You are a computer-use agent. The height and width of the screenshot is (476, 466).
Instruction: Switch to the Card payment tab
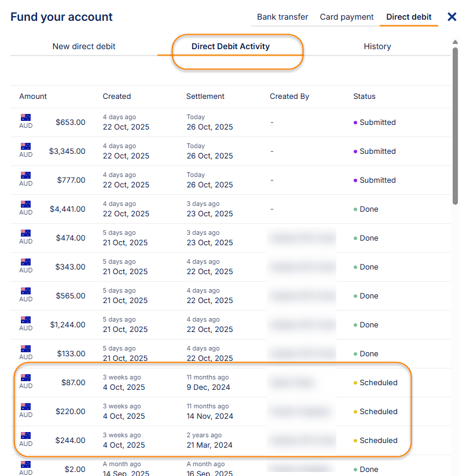coord(347,17)
